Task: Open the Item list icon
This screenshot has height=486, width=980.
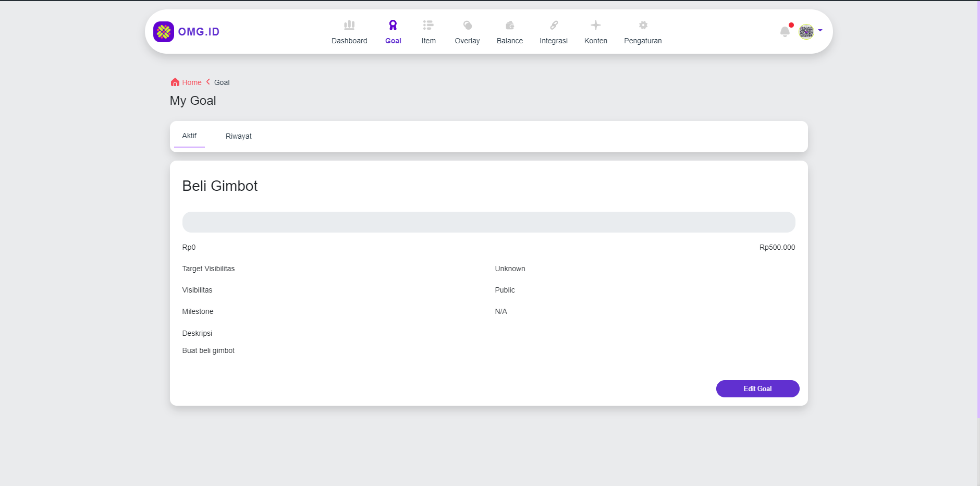Action: tap(428, 25)
